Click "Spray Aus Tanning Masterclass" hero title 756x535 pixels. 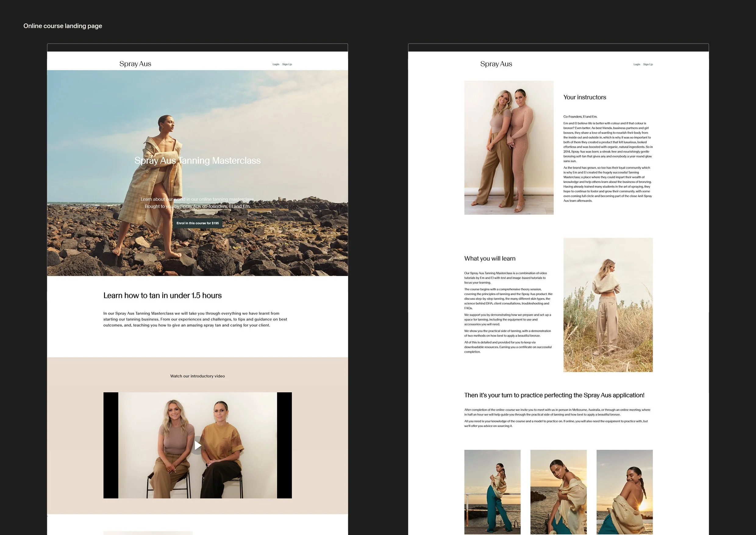197,160
